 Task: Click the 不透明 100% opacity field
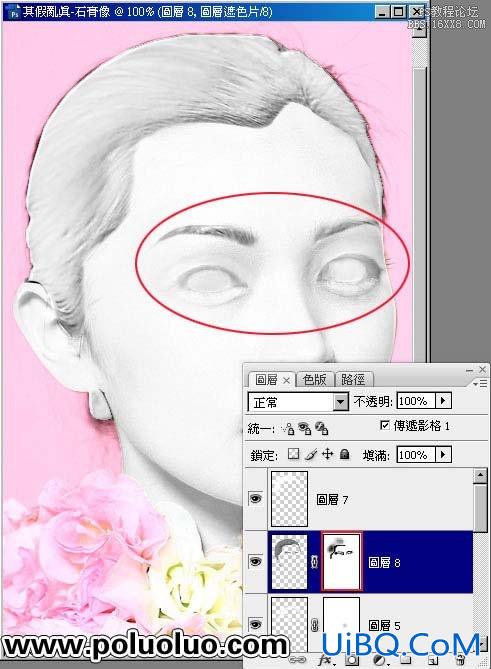tap(416, 401)
